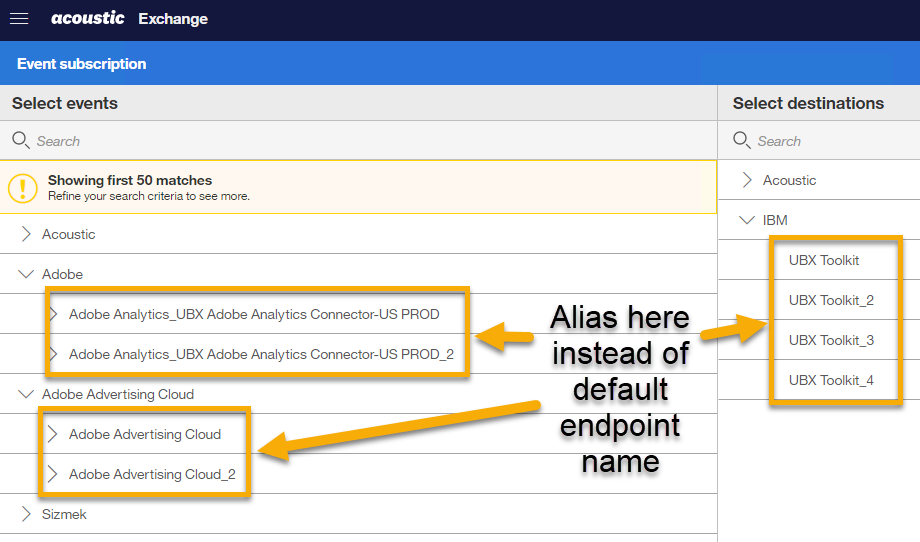This screenshot has width=920, height=542.
Task: Pick the UBX Toolkit_4 destination
Action: (x=831, y=380)
